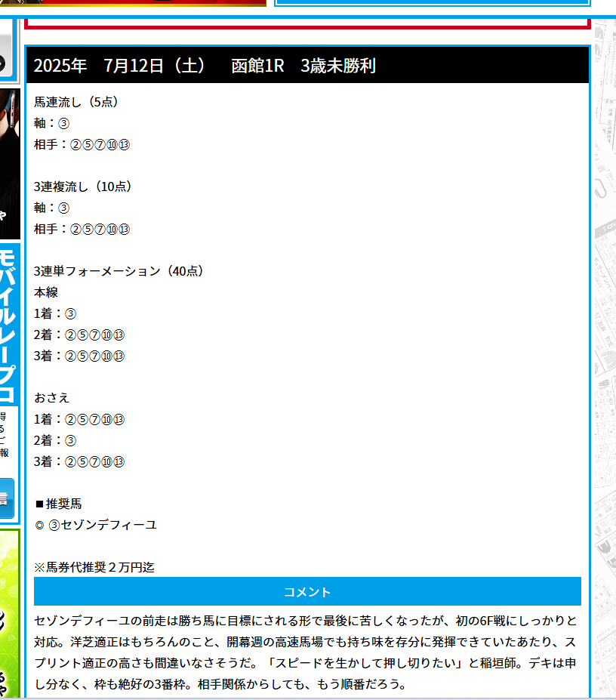Click the 2着：③ line under おさえ
Image resolution: width=616 pixels, height=700 pixels.
(x=55, y=440)
